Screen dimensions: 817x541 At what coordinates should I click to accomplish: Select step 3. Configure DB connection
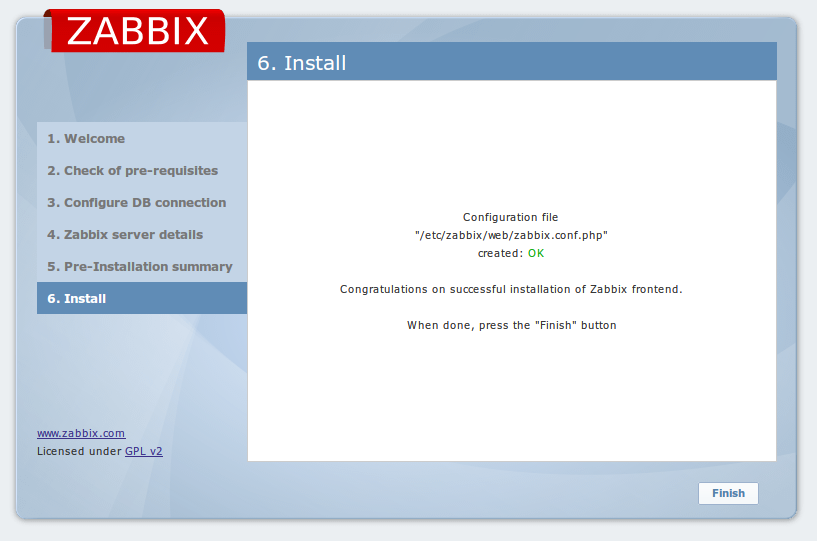pos(142,202)
